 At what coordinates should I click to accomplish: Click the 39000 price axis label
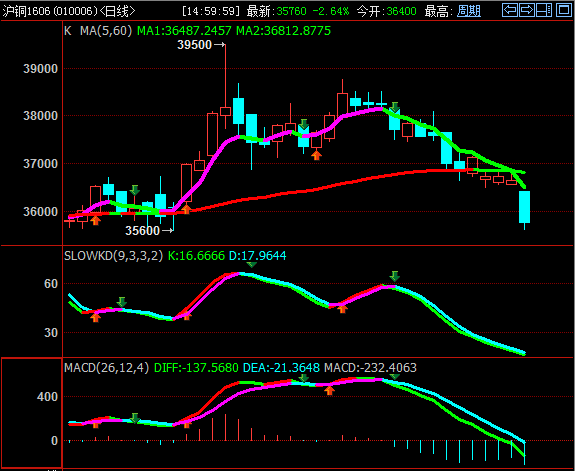point(40,69)
